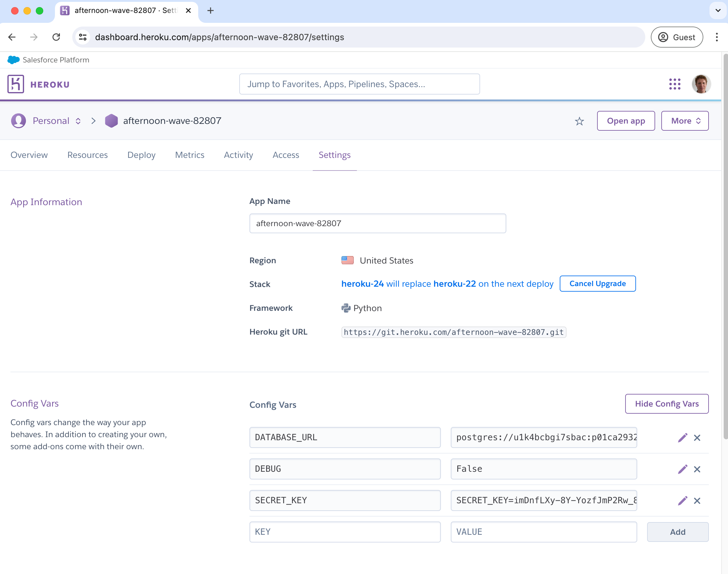This screenshot has width=728, height=574.
Task: Open the apps grid menu icon
Action: [x=675, y=84]
